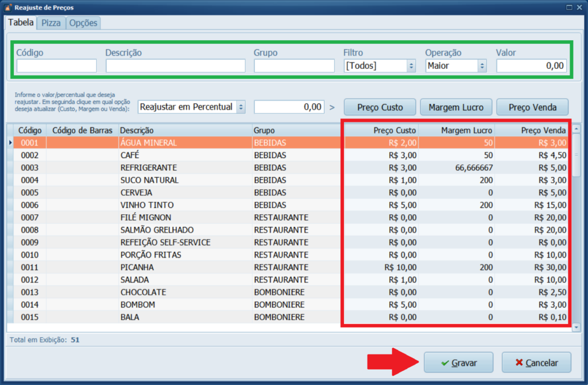The width and height of the screenshot is (588, 385).
Task: Open the Operação dropdown
Action: click(482, 66)
